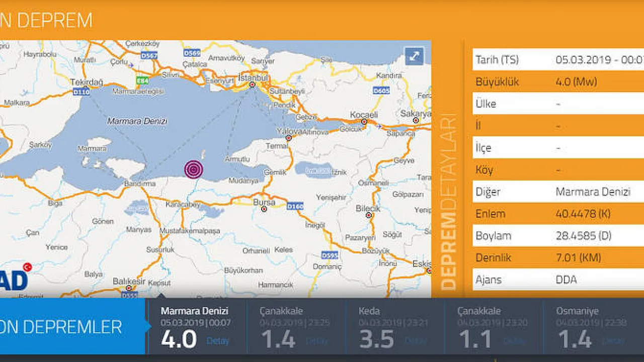Click the Bilecik city marker

369,215
